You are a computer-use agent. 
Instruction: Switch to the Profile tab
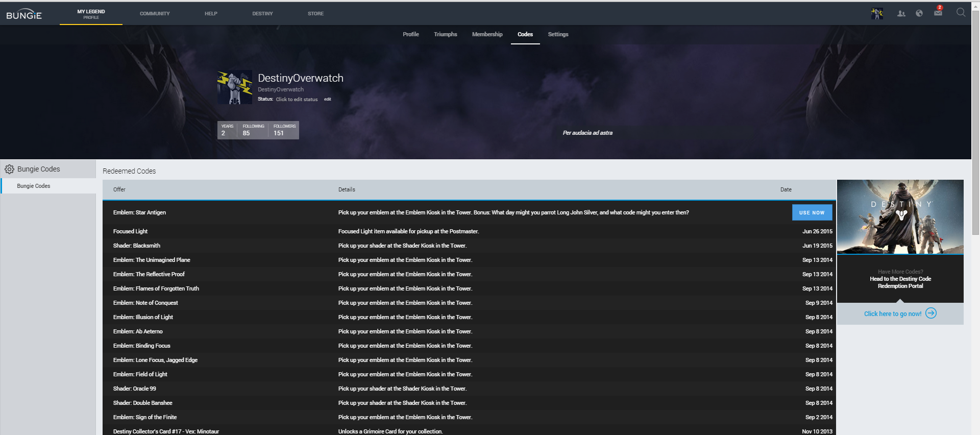coord(411,34)
